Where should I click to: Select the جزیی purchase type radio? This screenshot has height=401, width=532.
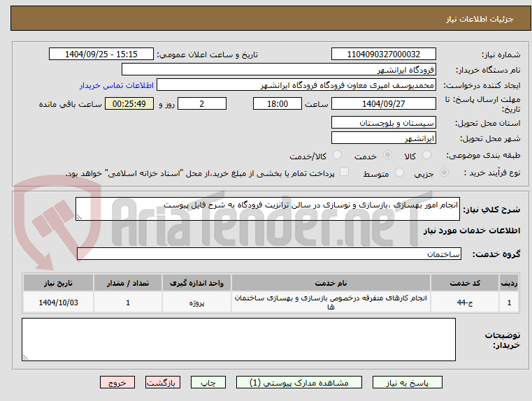click(x=444, y=173)
